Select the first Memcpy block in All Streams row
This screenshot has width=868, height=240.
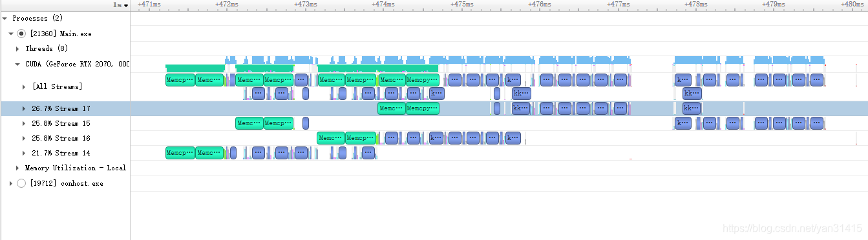[x=180, y=80]
